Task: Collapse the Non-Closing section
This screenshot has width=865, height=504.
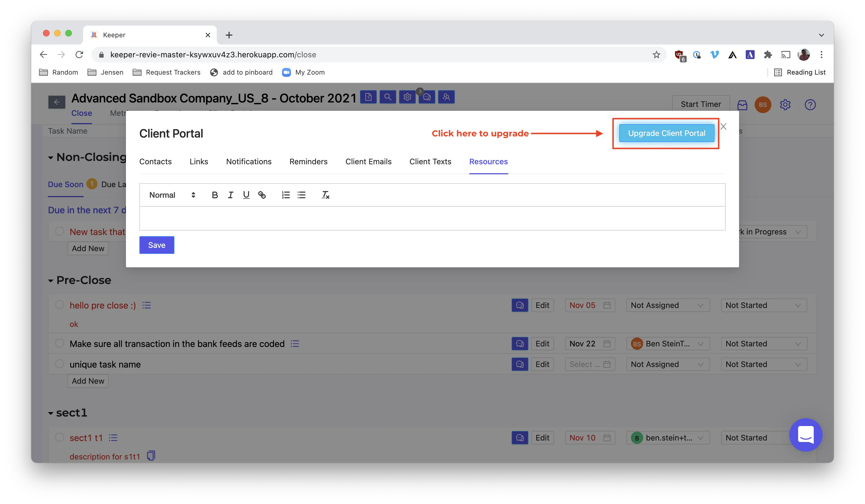Action: [x=50, y=158]
